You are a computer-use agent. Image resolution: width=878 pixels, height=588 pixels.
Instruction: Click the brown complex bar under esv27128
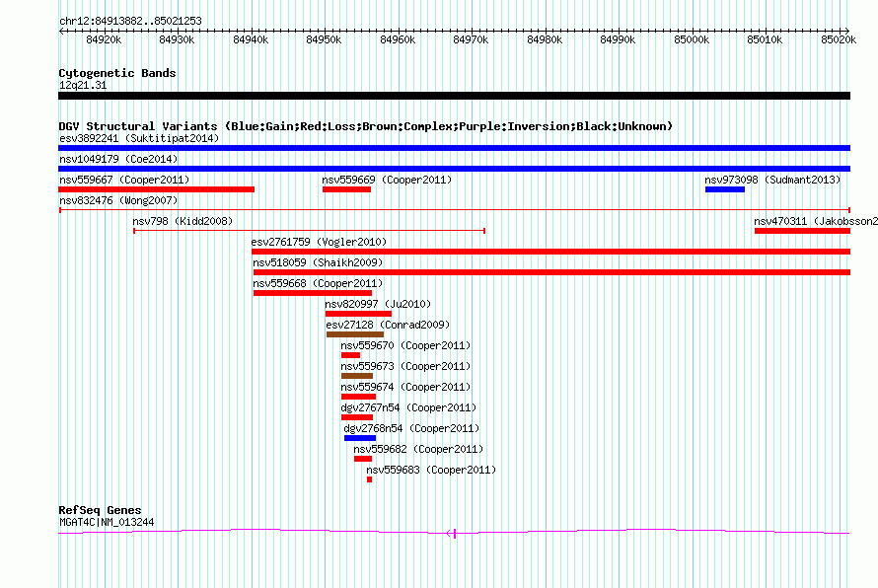[355, 334]
